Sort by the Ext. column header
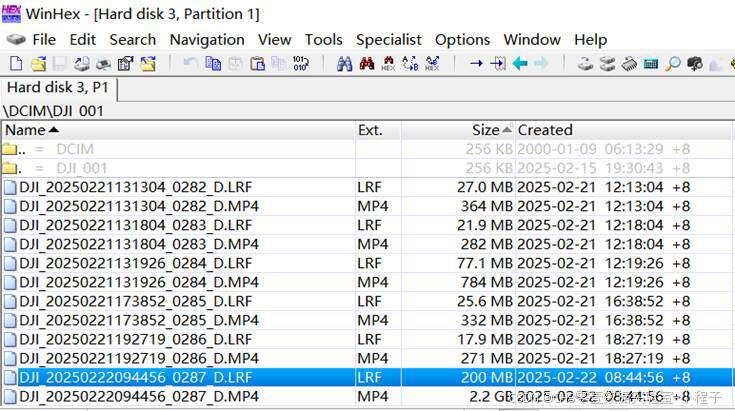 tap(378, 130)
